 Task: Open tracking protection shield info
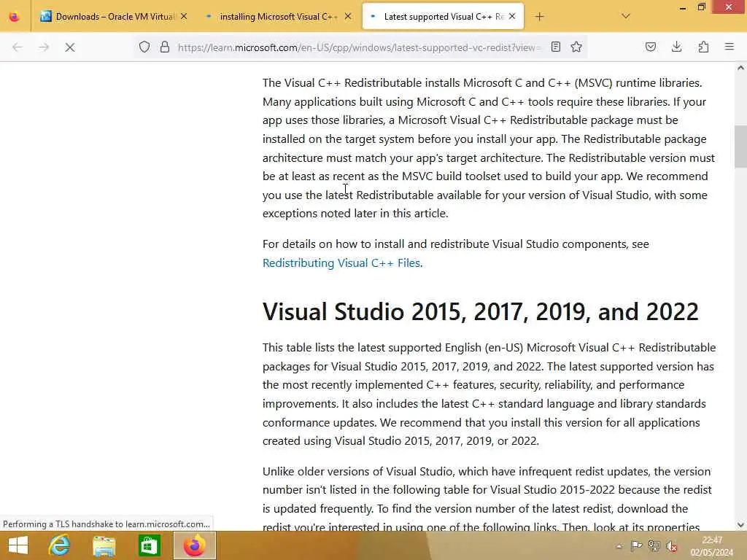tap(144, 47)
